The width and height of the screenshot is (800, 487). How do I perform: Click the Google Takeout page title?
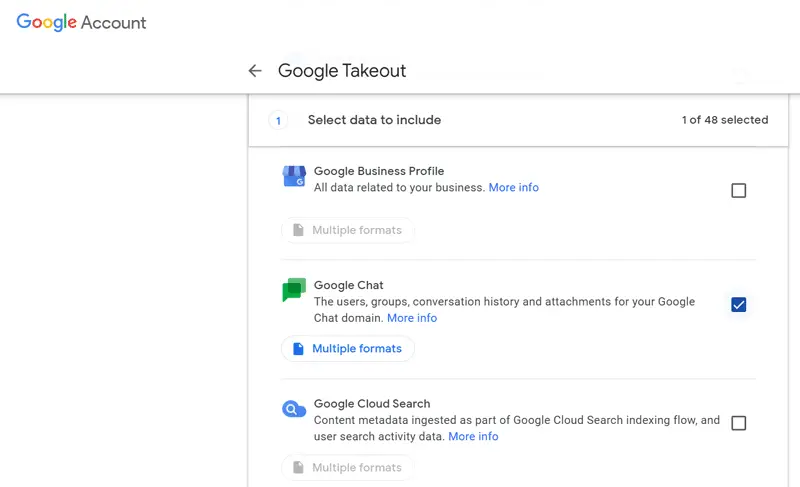click(342, 71)
